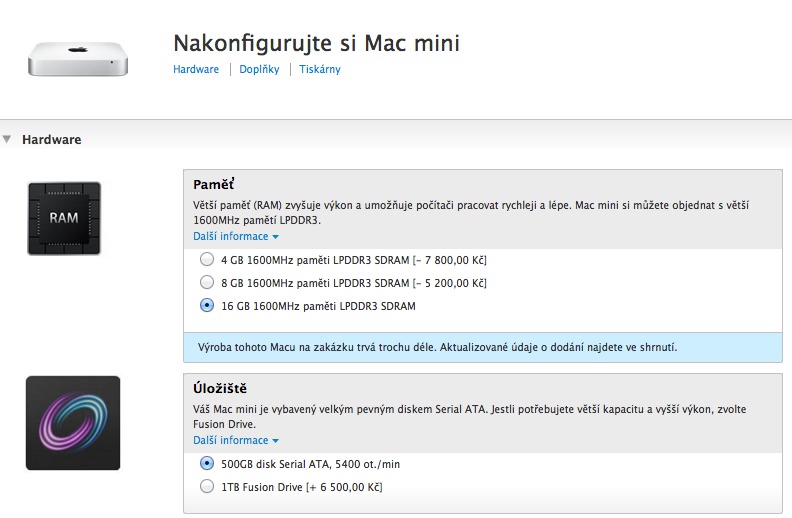Click the Paměť section heading
The height and width of the screenshot is (518, 792).
[213, 185]
